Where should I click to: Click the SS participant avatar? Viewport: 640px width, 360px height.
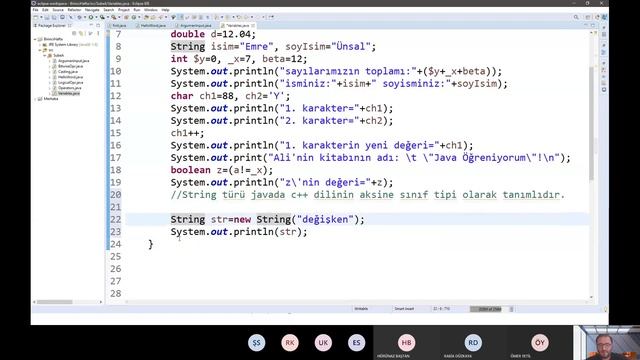click(257, 342)
